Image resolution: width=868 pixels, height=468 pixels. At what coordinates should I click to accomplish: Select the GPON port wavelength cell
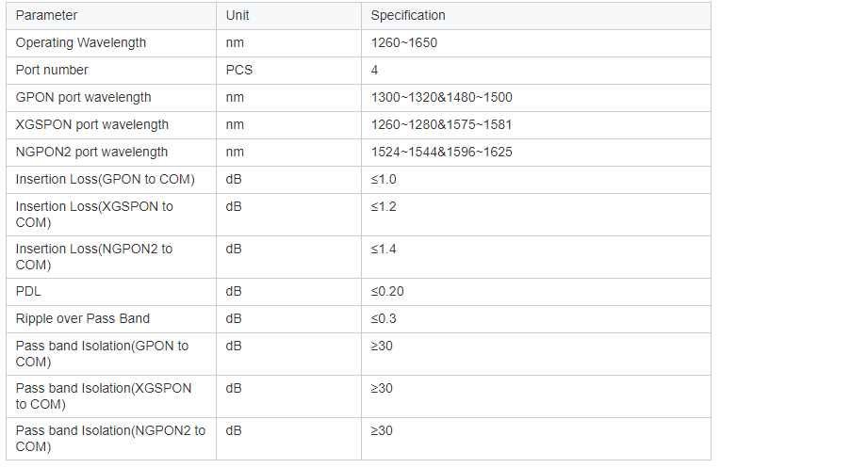tap(83, 97)
